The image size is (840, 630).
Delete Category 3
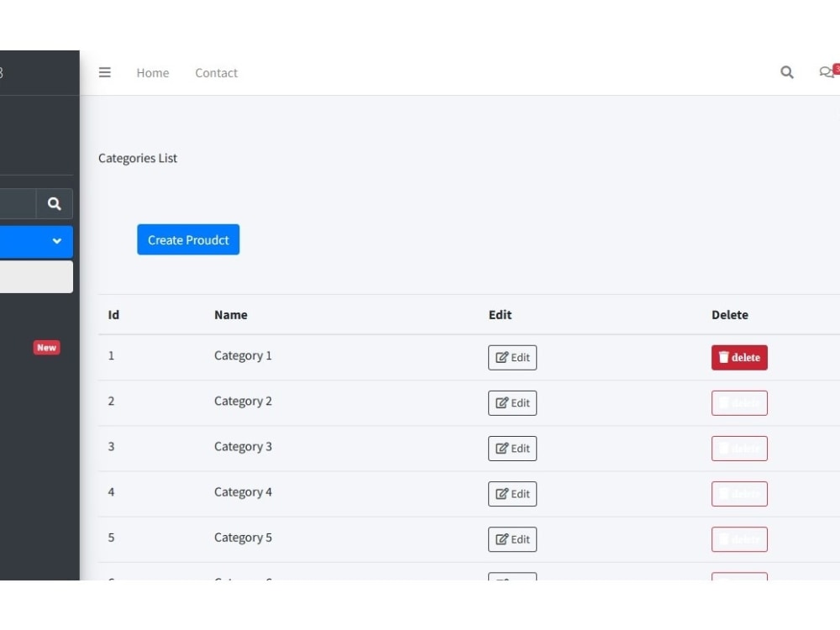739,449
